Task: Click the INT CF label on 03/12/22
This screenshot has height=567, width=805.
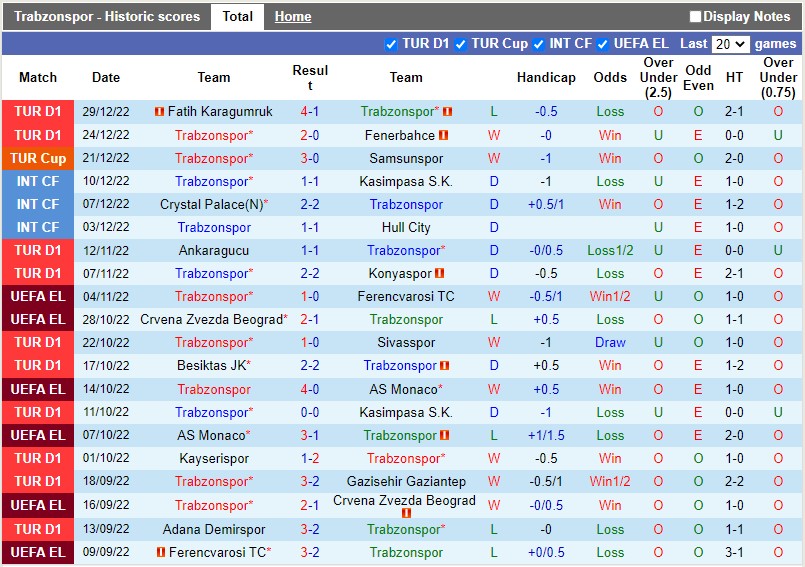Action: (x=38, y=228)
